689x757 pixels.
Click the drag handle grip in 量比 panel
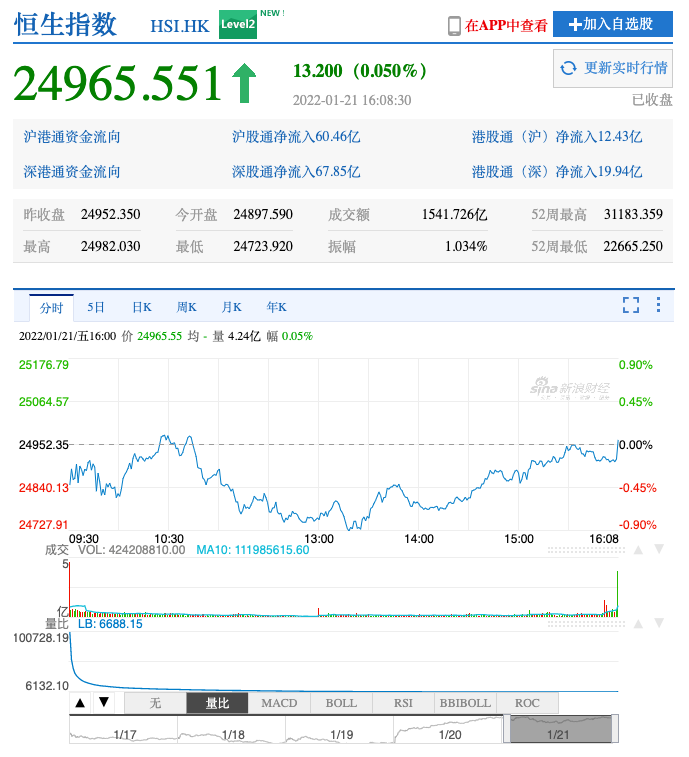coord(586,624)
